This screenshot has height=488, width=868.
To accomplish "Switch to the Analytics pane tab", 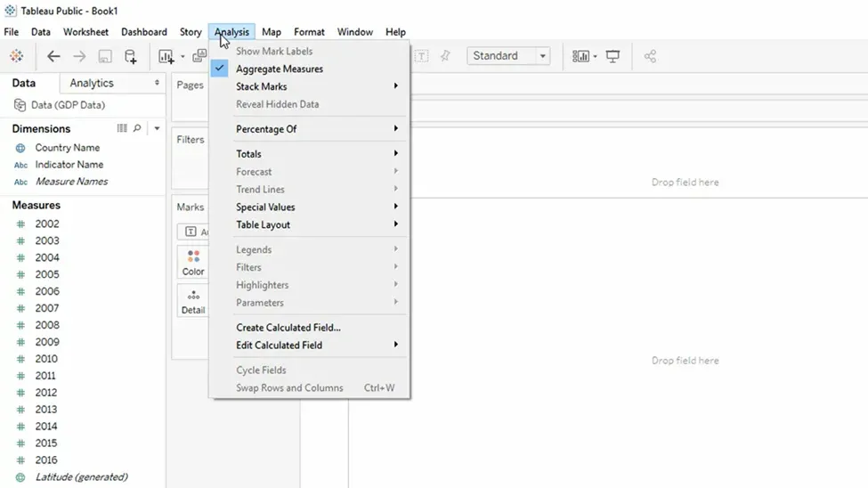I will coord(92,83).
